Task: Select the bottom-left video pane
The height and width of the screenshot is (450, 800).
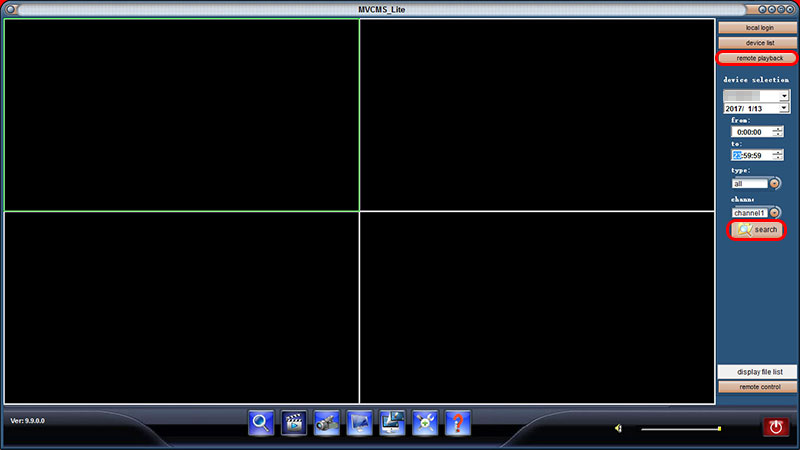Action: click(182, 308)
